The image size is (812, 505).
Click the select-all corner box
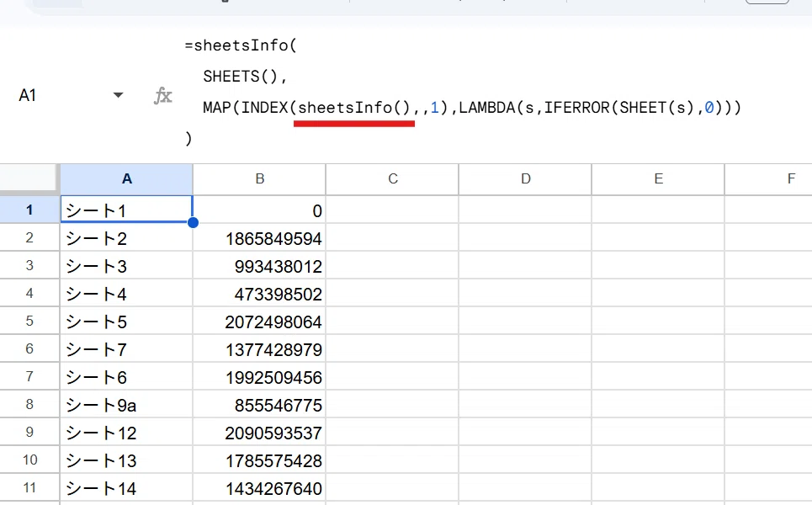click(29, 179)
